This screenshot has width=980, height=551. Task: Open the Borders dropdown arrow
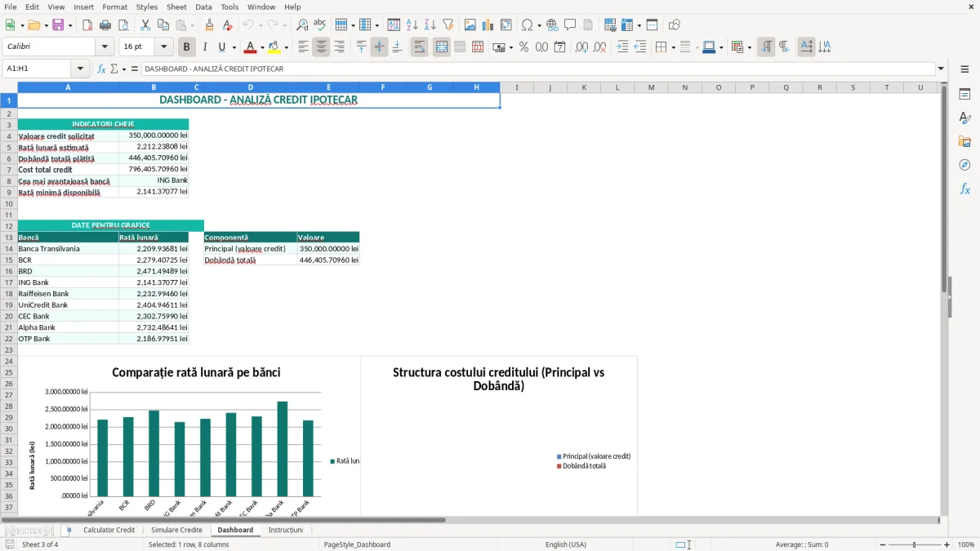click(674, 47)
